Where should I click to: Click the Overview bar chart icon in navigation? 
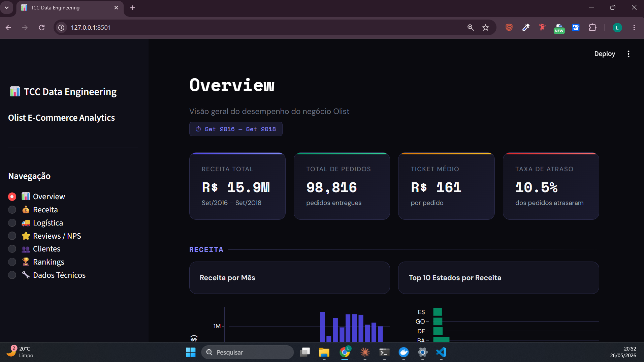(x=26, y=196)
